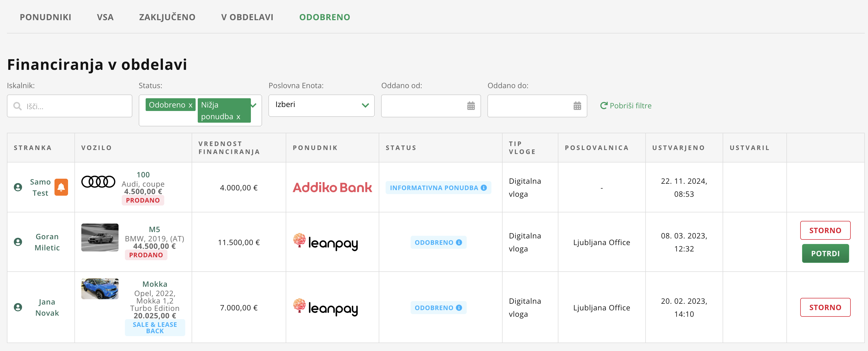Click the Išči search input field

pos(74,106)
